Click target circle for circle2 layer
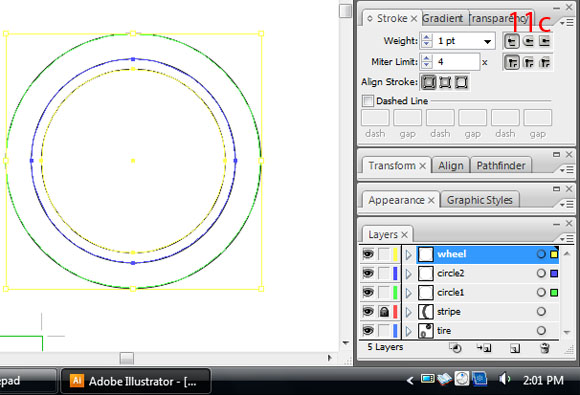Screen dimensions: 580x395 541,273
